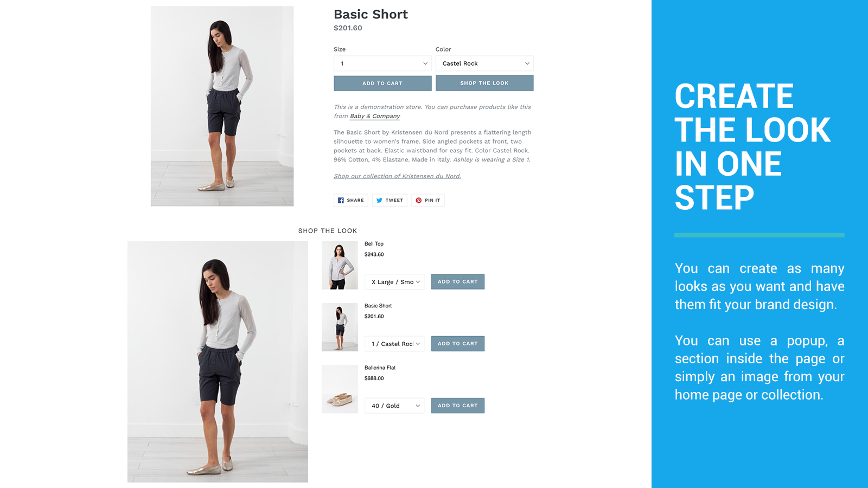Expand the Basic Short variant dropdown
868x488 pixels.
click(394, 344)
